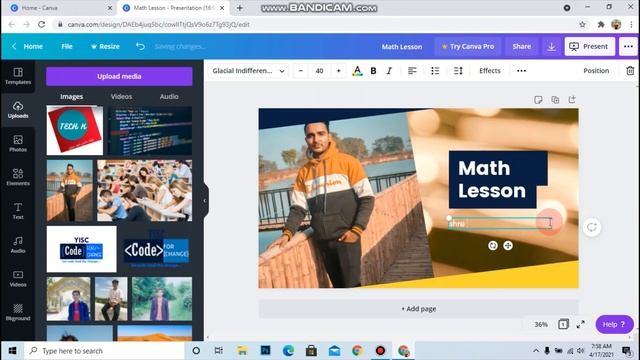Open the Background panel
The width and height of the screenshot is (640, 360).
18,312
